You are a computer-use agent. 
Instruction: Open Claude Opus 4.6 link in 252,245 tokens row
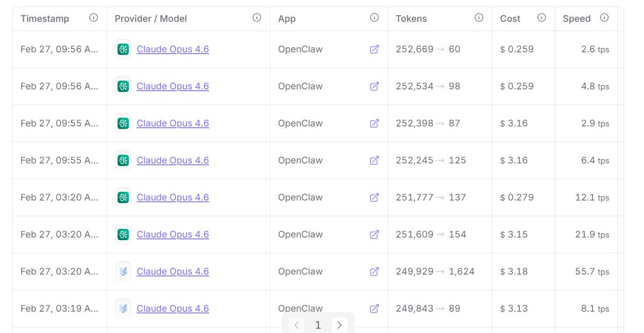pos(173,161)
